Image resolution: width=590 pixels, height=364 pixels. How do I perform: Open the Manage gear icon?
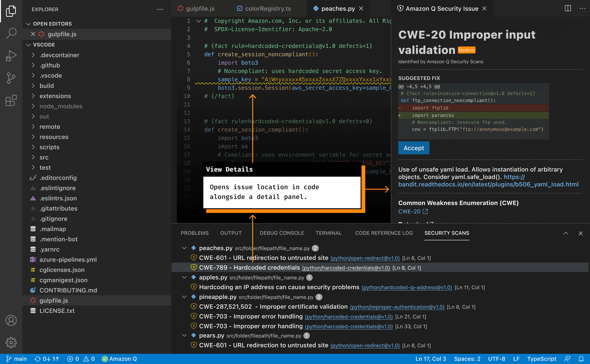pos(11,342)
